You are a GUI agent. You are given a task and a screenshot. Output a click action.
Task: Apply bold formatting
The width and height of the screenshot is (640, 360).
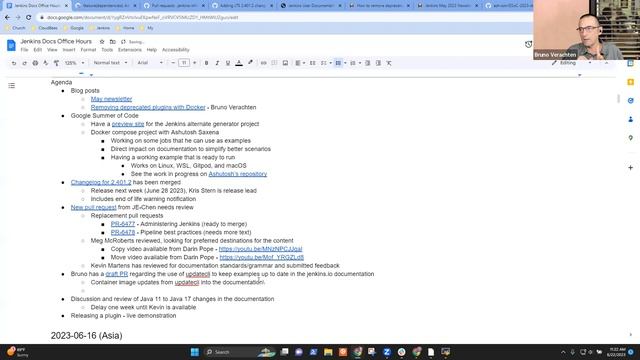(207, 63)
